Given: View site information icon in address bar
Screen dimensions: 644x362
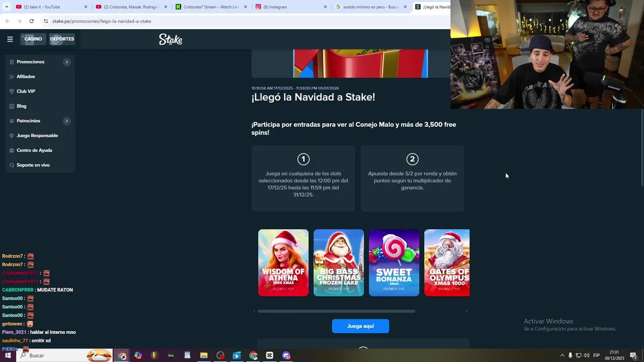Looking at the screenshot, I should pyautogui.click(x=46, y=21).
